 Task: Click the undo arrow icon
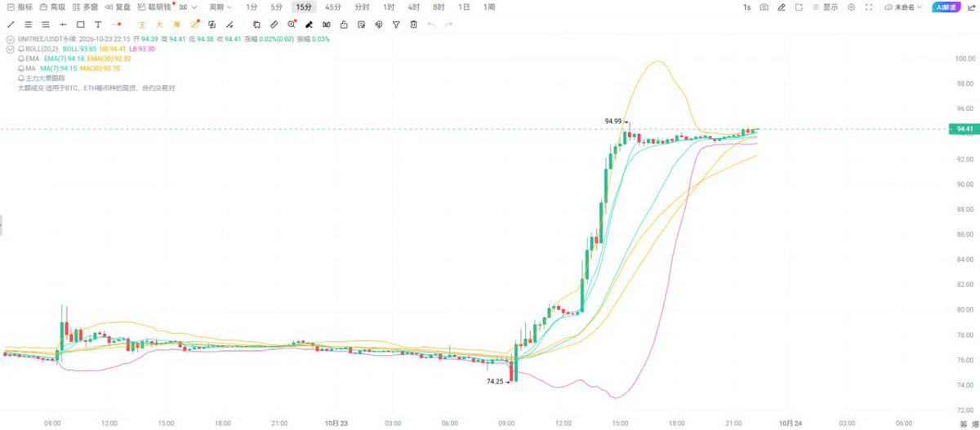[x=431, y=24]
